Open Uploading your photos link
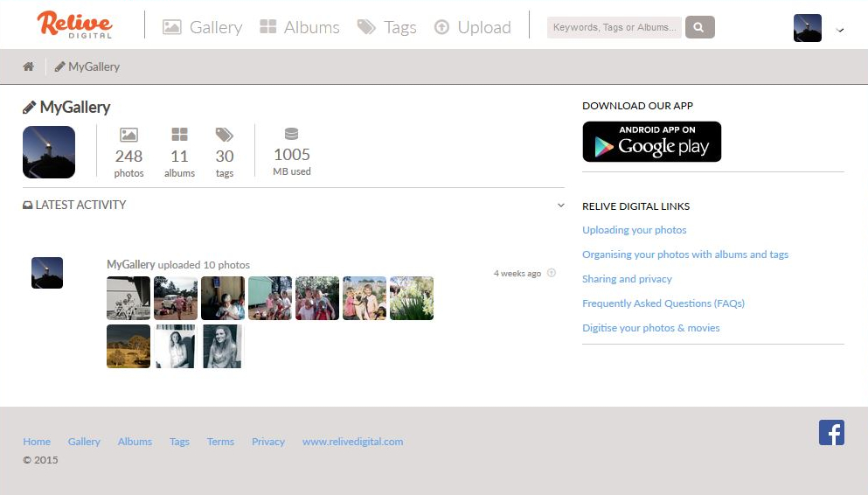Viewport: 868px width, 495px height. tap(635, 230)
